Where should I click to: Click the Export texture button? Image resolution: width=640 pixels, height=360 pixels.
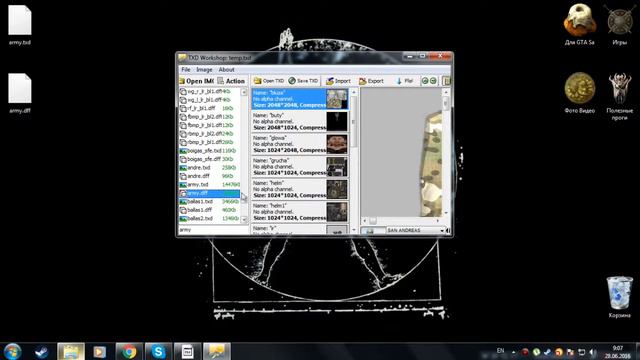pos(371,81)
